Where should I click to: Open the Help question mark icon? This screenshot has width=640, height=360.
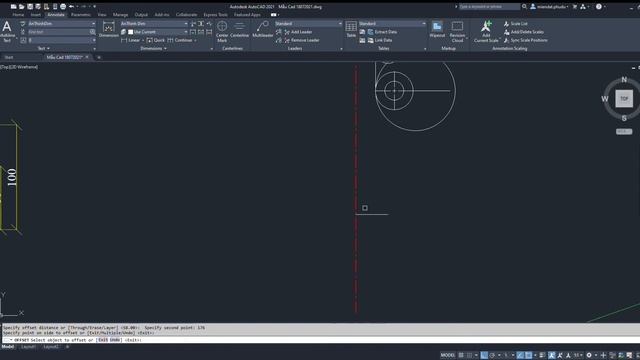point(599,7)
